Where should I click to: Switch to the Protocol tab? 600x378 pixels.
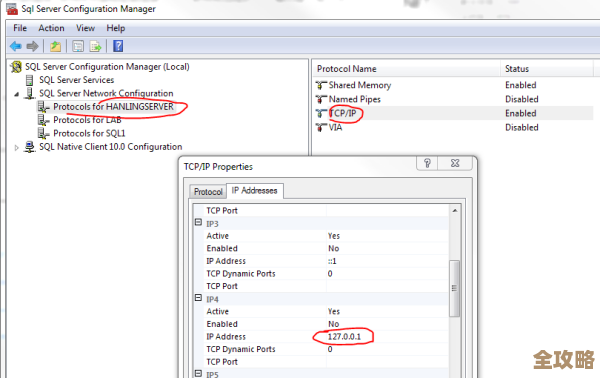point(208,191)
